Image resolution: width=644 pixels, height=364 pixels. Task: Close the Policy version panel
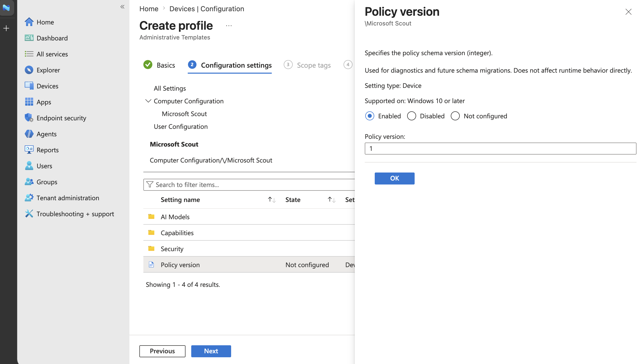[x=628, y=12]
